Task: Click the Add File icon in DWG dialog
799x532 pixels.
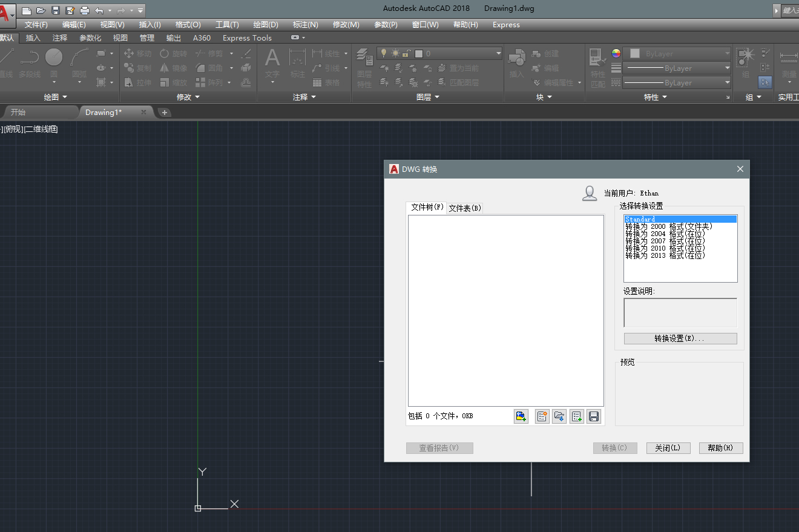Action: pos(521,416)
